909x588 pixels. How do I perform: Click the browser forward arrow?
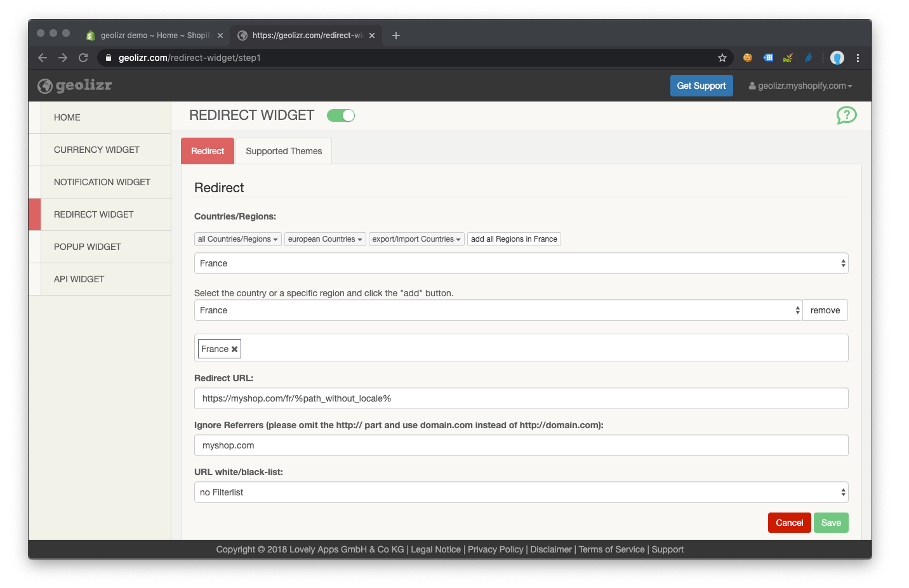pos(63,58)
